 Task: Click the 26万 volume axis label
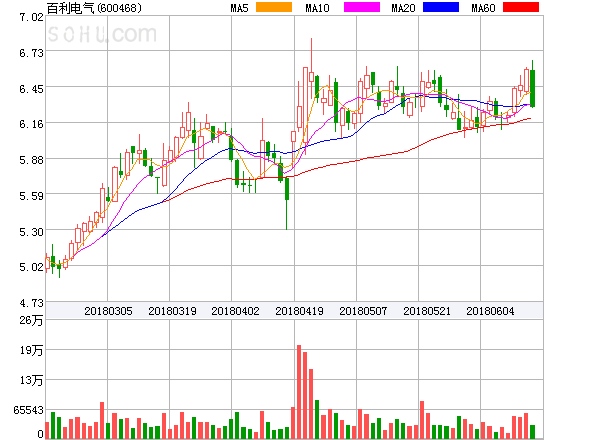tap(31, 320)
